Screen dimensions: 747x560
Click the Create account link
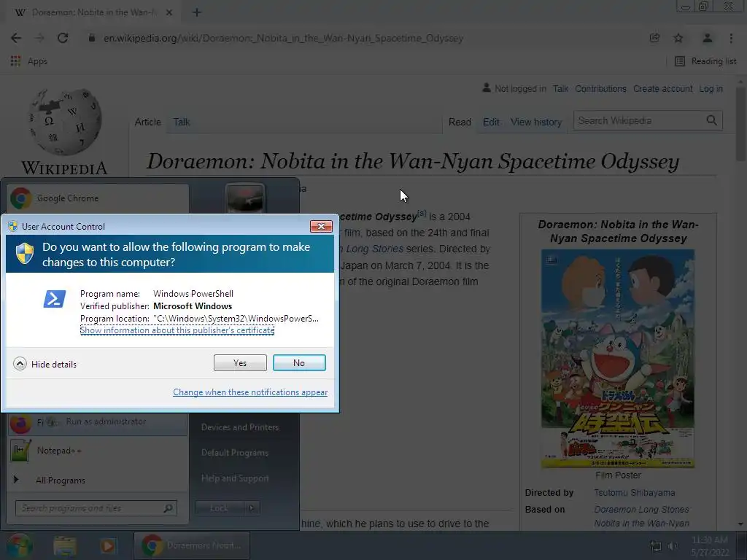click(x=662, y=88)
